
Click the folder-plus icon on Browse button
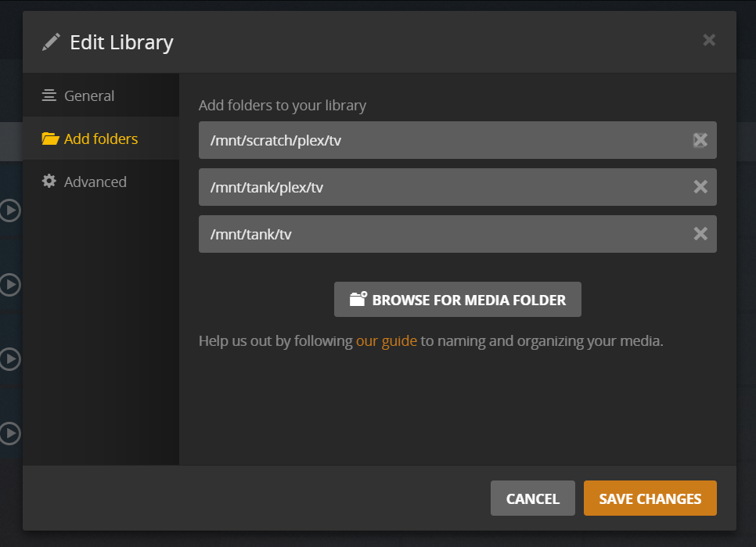(x=358, y=299)
